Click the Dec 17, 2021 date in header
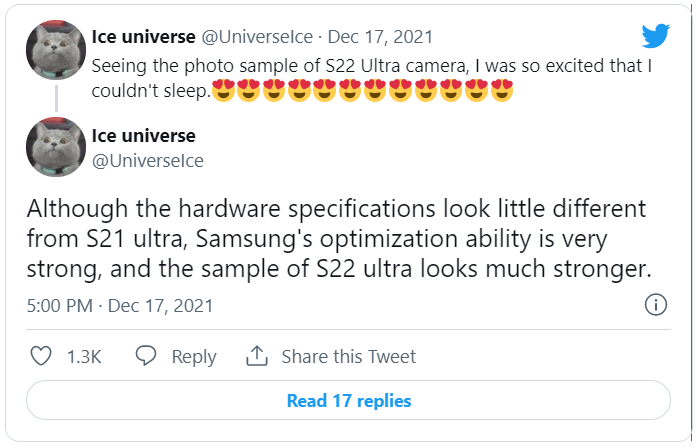Screen dimensions: 696x447 tap(387, 37)
